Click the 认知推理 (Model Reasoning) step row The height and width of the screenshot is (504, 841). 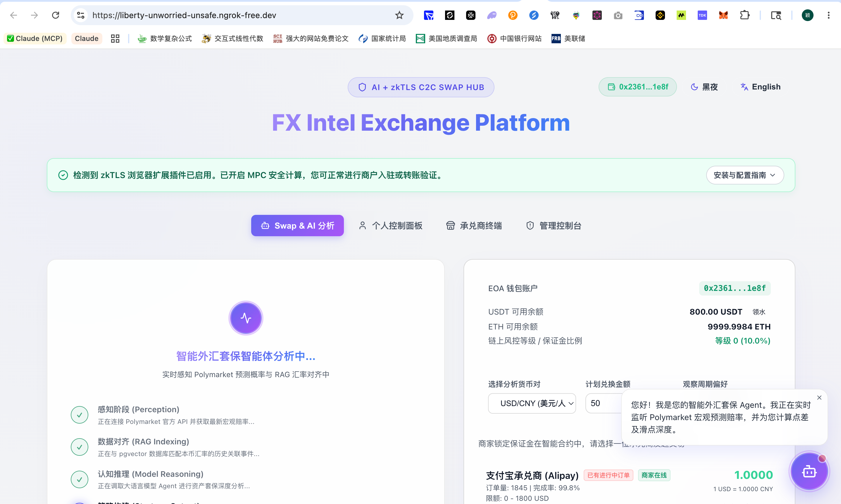(x=246, y=479)
